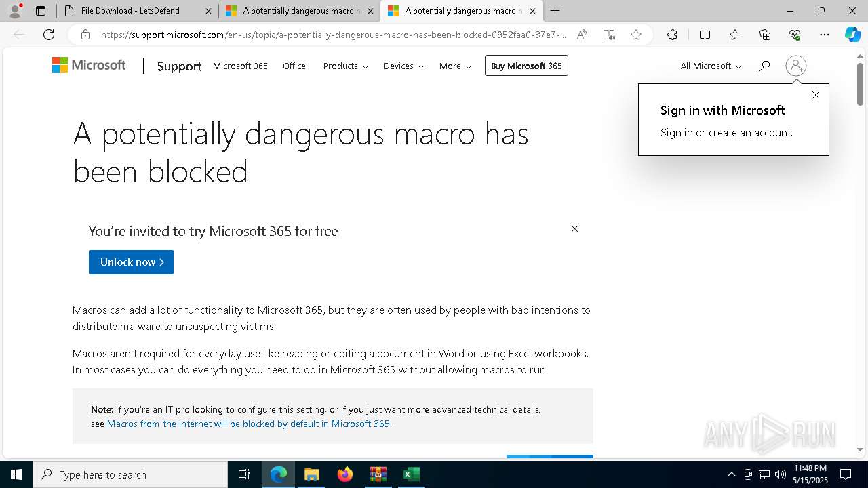
Task: Close the Sign in with Microsoft popup
Action: click(816, 95)
